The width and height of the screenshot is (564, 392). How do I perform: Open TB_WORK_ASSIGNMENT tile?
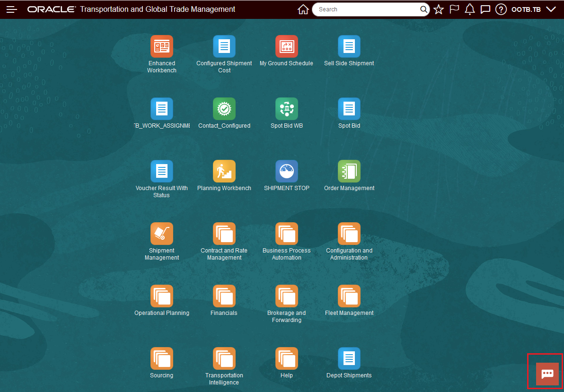pyautogui.click(x=162, y=109)
